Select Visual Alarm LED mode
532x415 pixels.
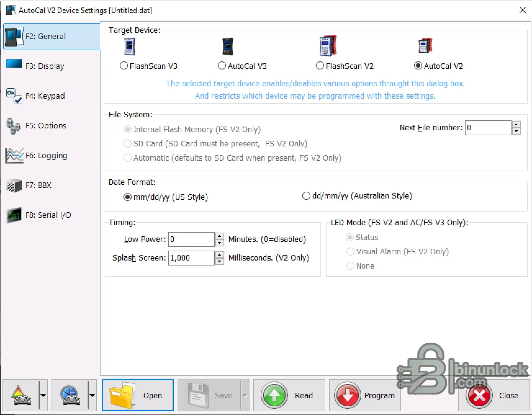(x=398, y=252)
